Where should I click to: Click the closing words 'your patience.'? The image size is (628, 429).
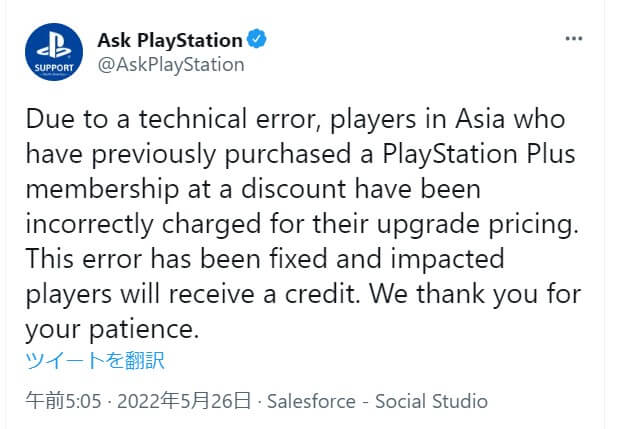point(112,330)
